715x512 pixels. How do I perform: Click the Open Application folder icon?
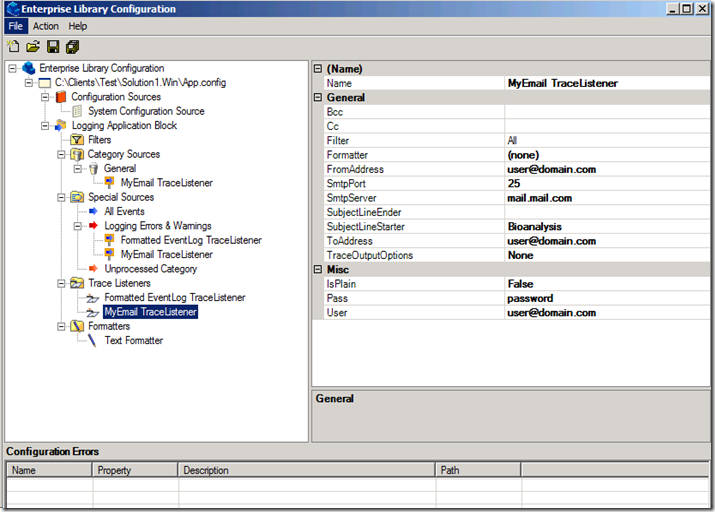click(x=32, y=47)
